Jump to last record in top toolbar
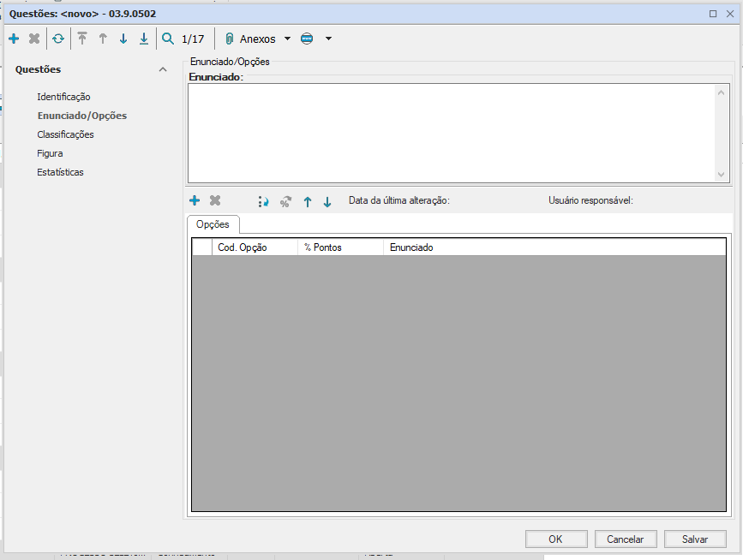The image size is (743, 560). point(144,39)
